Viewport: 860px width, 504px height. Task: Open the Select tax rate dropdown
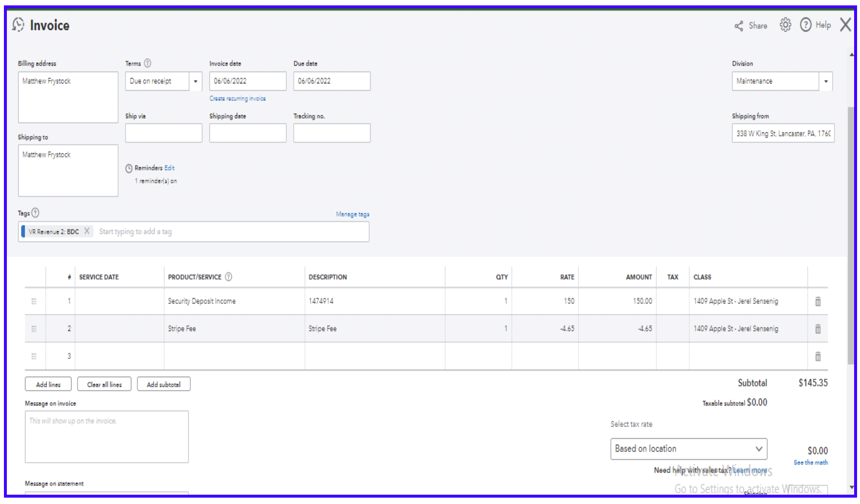click(x=688, y=449)
